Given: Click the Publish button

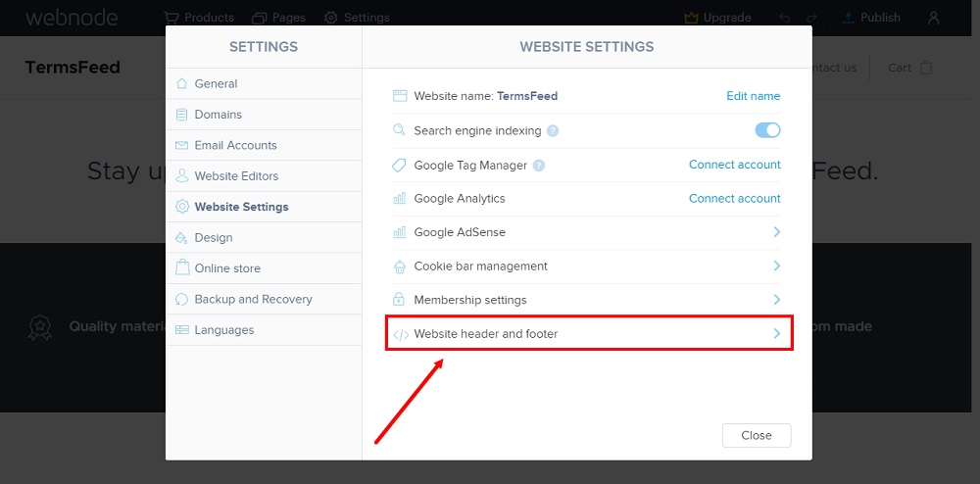Looking at the screenshot, I should (x=871, y=18).
